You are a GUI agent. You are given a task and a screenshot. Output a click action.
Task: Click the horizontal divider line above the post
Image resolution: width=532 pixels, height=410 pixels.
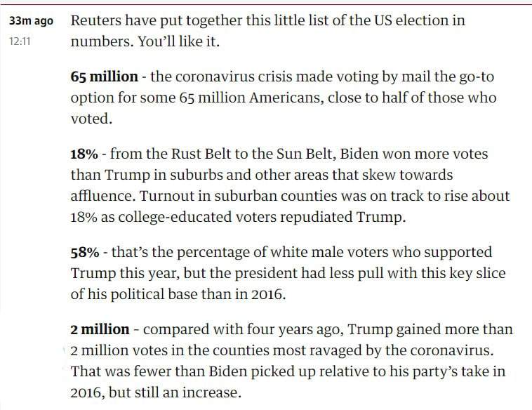pos(266,4)
